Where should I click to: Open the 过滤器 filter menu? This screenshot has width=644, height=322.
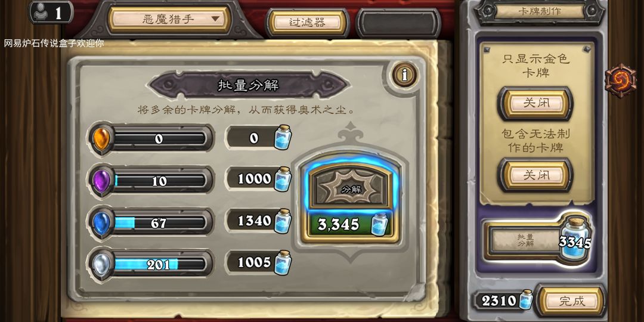click(x=307, y=23)
